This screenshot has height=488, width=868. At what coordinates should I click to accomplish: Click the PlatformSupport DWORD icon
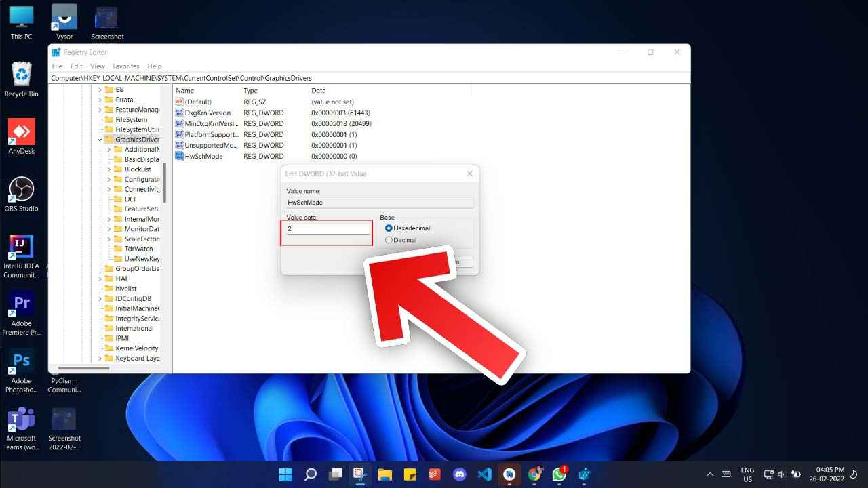tap(180, 134)
